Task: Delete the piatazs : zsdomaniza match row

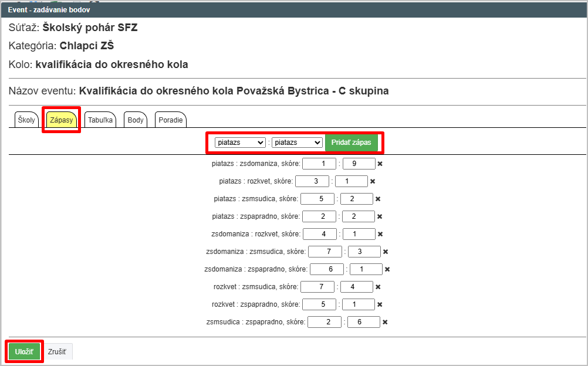Action: pyautogui.click(x=380, y=164)
